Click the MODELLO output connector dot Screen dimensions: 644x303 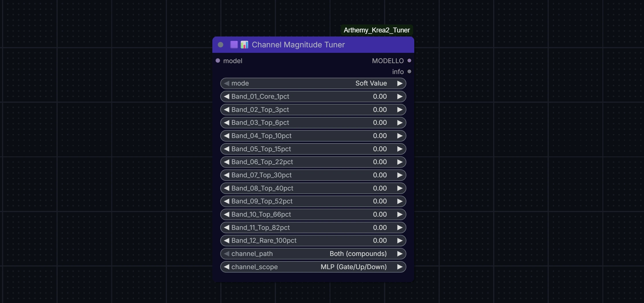coord(409,61)
